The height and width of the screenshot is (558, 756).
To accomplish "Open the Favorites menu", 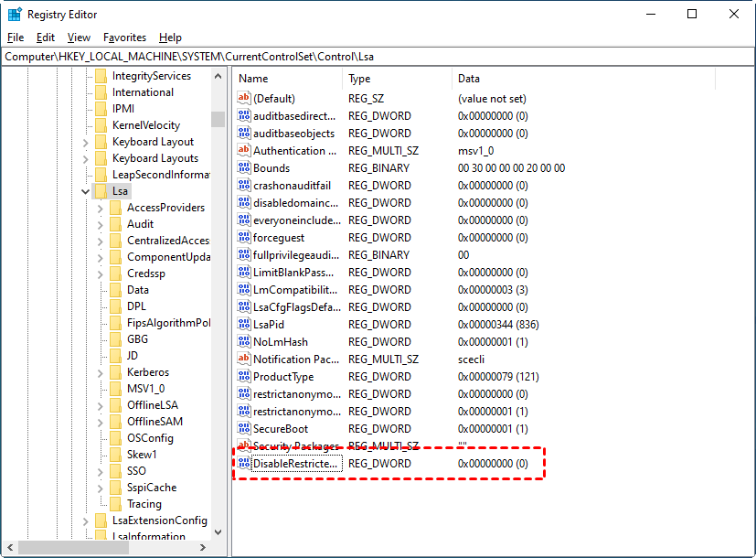I will pyautogui.click(x=124, y=38).
